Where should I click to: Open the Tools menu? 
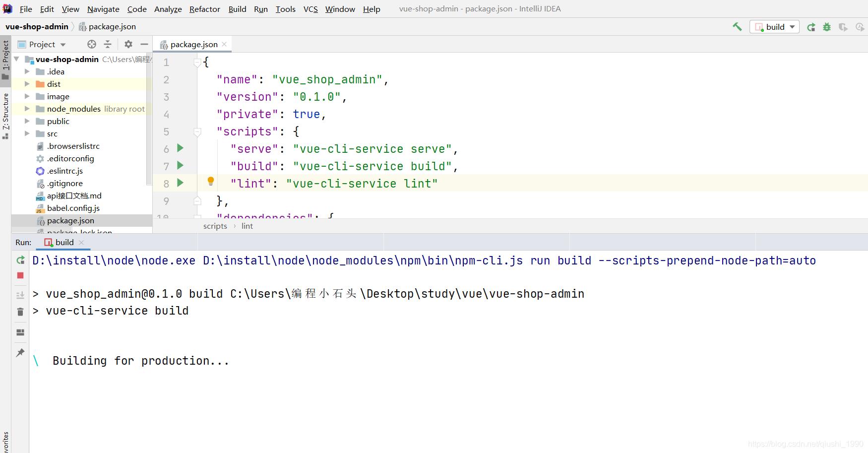286,9
